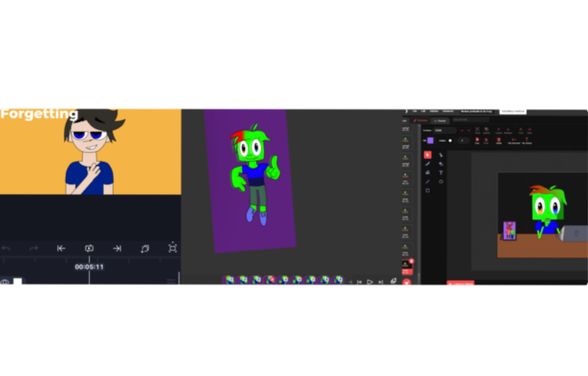The height and width of the screenshot is (376, 588).
Task: Jump to the end of the video timeline
Action: click(117, 249)
